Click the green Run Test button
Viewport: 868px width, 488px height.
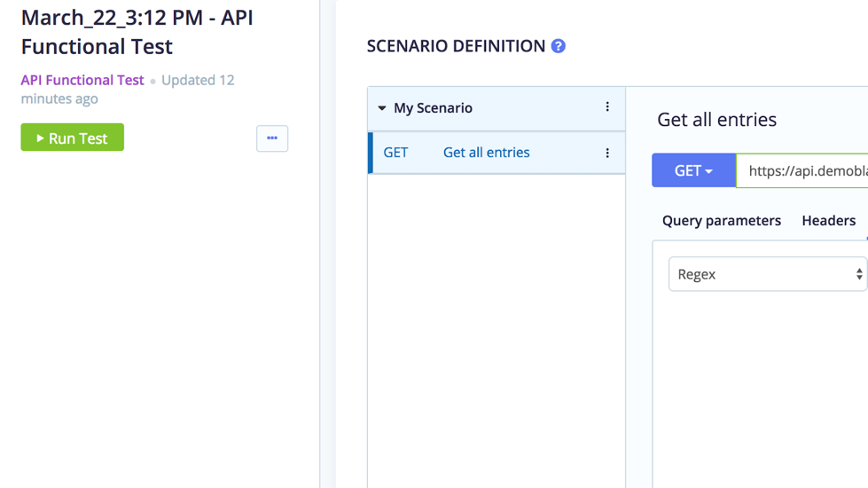[73, 138]
